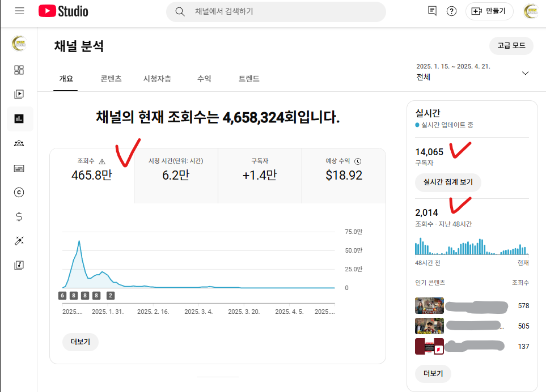This screenshot has width=546, height=392.
Task: Click the 인기 콘텐츠 heading
Action: (x=430, y=283)
